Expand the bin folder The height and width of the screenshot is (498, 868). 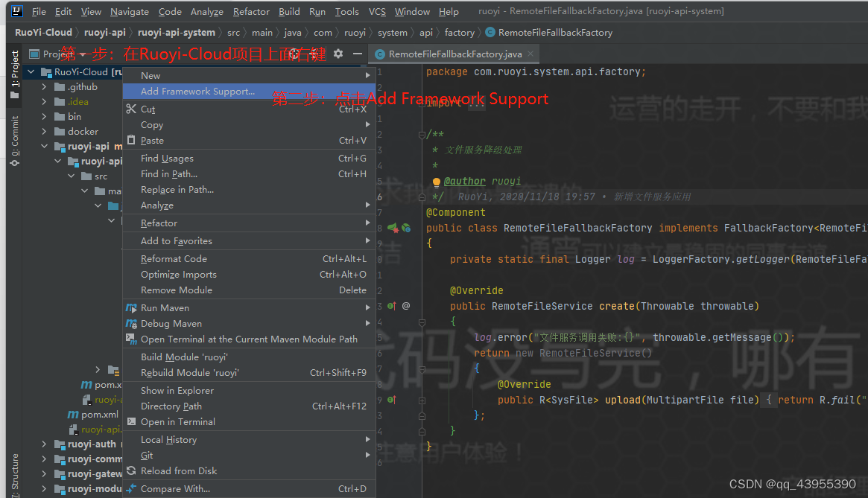pos(44,117)
